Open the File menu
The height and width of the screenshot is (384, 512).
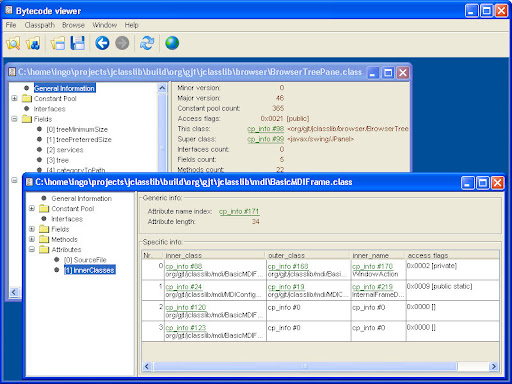[11, 25]
